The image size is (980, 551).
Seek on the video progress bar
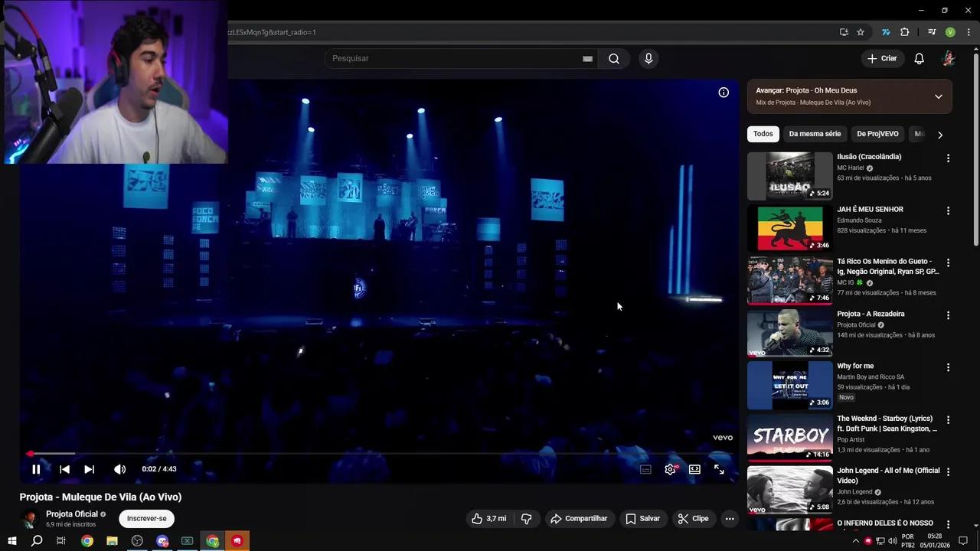pyautogui.click(x=379, y=454)
